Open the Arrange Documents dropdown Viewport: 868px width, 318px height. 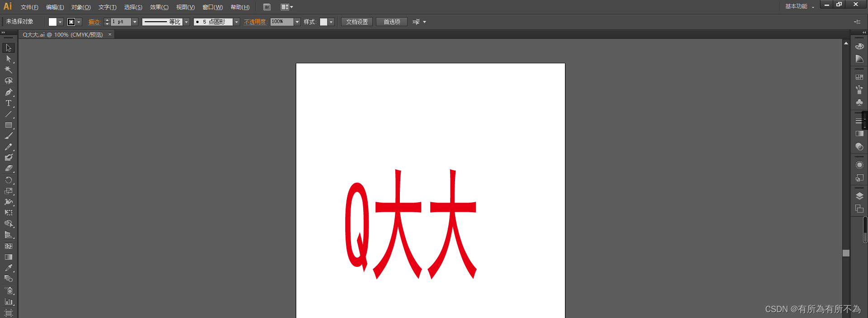pos(287,7)
